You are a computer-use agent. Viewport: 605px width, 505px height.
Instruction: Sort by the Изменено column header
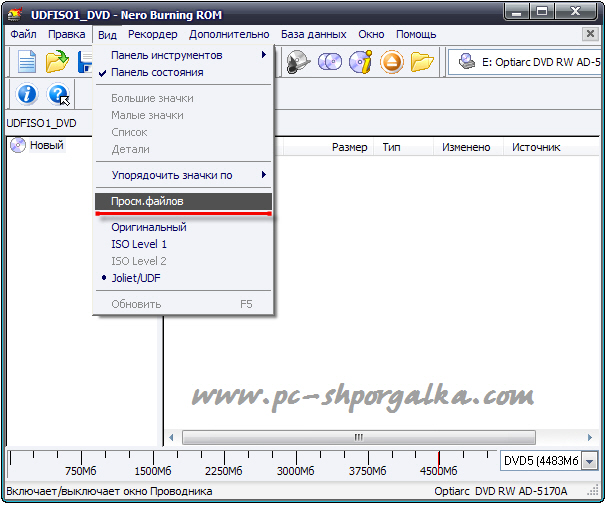[468, 147]
